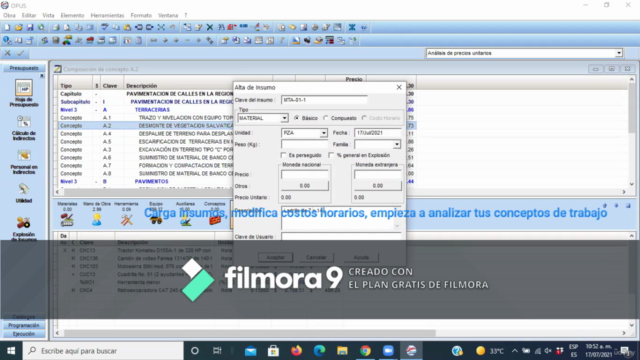Screen dimensions: 640x360
Task: Click Otros 0.00 button under Moneda extranjera
Action: pyautogui.click(x=378, y=186)
